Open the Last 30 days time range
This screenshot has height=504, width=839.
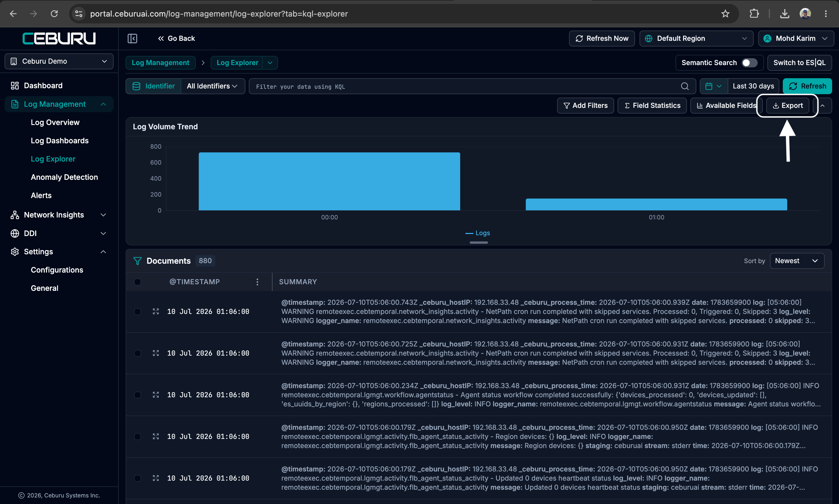pyautogui.click(x=753, y=86)
